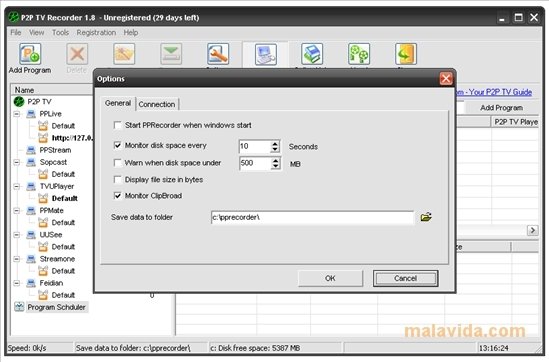Click the PPStream computer icon in tree

[31, 150]
